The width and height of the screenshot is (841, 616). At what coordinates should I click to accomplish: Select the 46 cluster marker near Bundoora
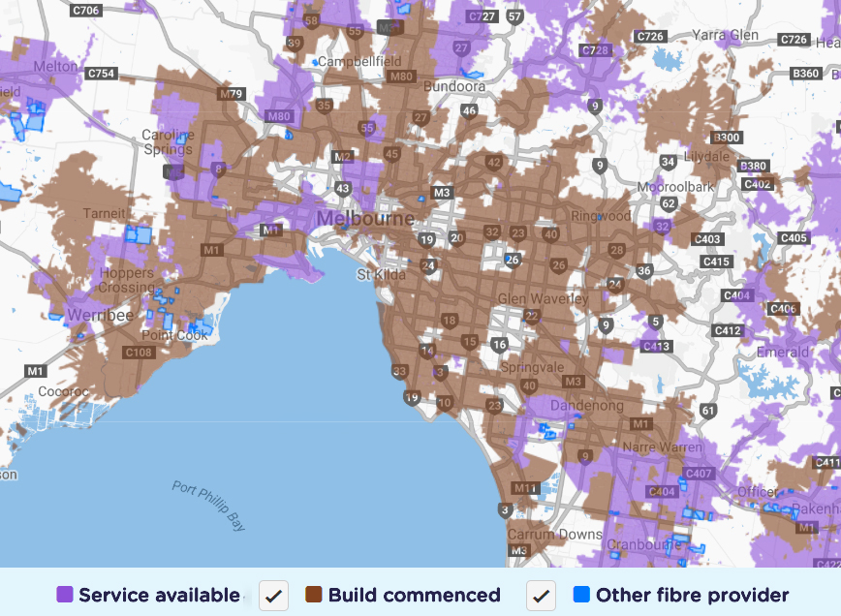point(470,111)
